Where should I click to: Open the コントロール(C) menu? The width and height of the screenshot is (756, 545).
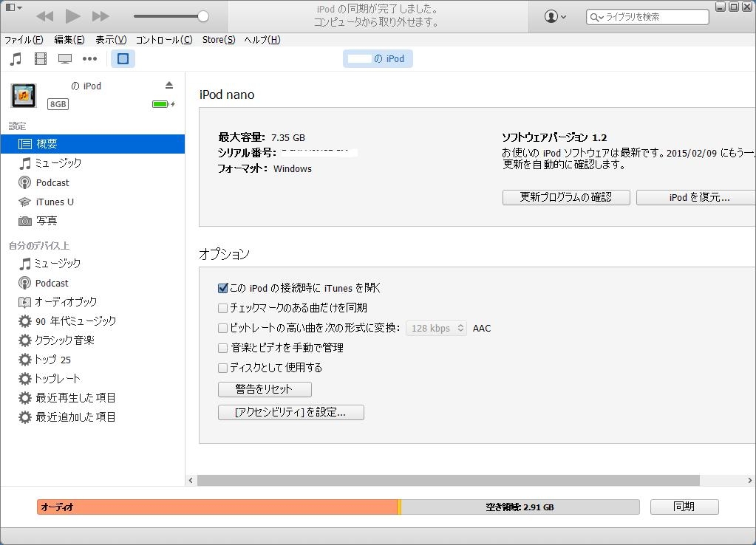pos(164,40)
